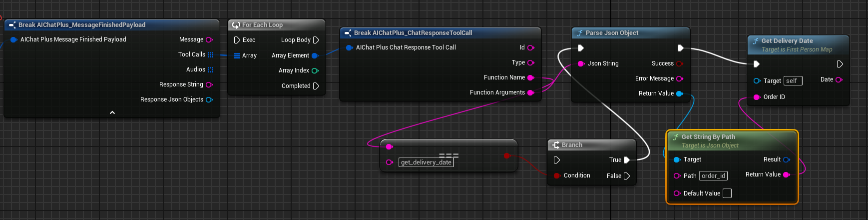Click the Function Arguments output pin

[x=531, y=92]
